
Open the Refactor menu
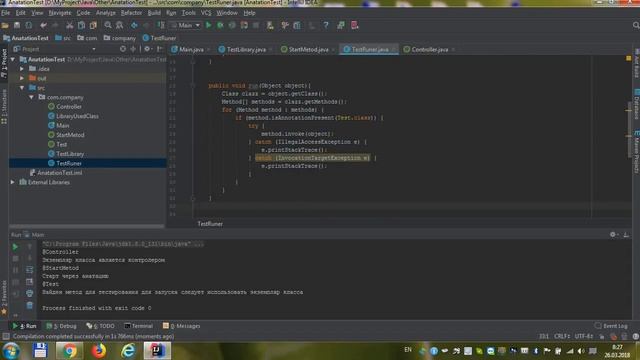(x=131, y=13)
